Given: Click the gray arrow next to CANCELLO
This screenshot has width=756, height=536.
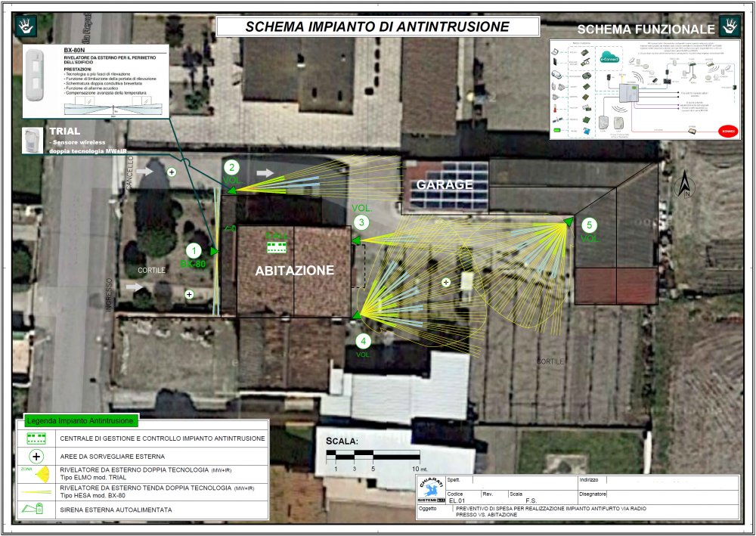Looking at the screenshot, I should coord(145,171).
